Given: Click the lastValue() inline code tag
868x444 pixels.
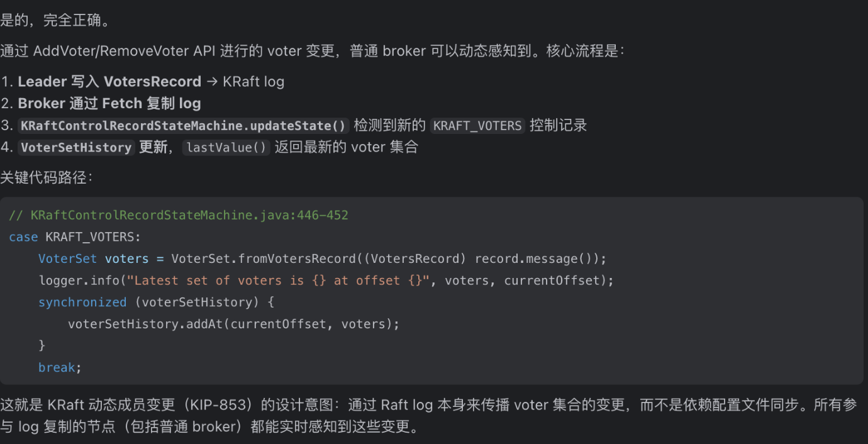Looking at the screenshot, I should tap(227, 148).
